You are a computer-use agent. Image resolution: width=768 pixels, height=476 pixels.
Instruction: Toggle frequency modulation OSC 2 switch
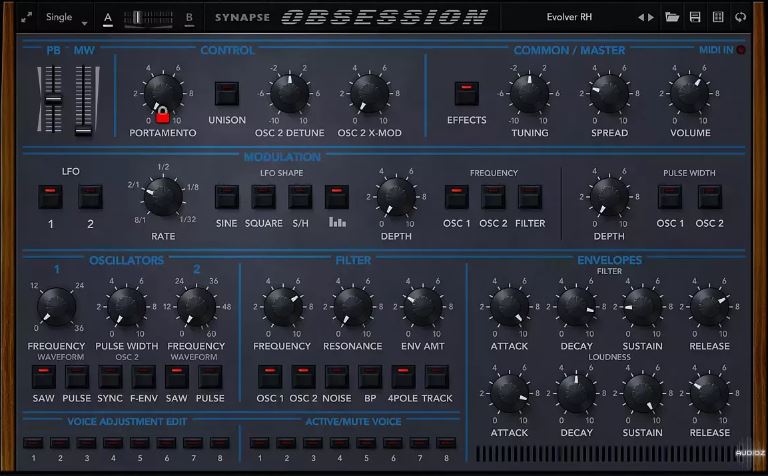493,196
